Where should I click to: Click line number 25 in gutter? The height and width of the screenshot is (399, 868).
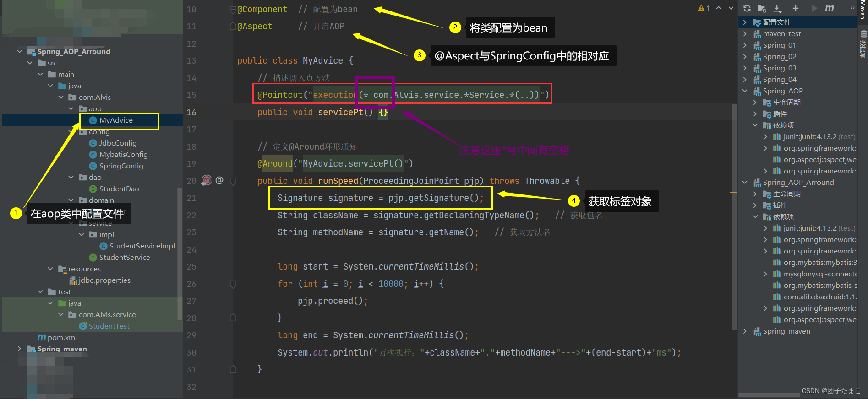(191, 266)
